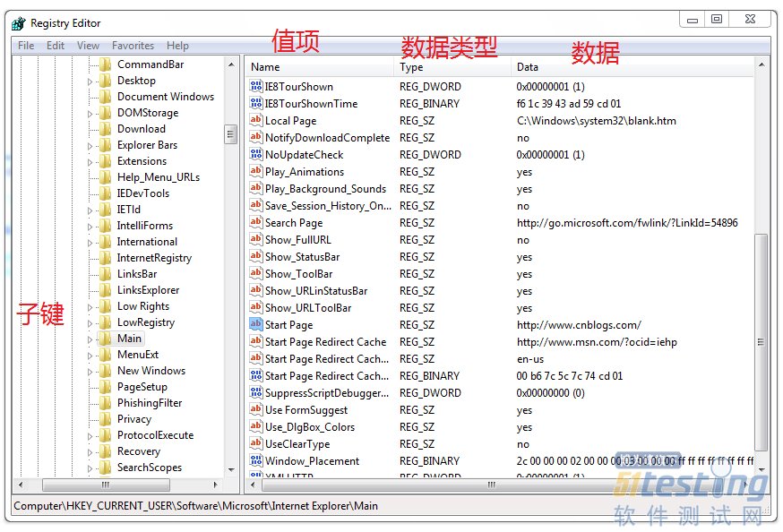Click the string icon beside UseClearType
This screenshot has width=783, height=532.
pos(255,443)
